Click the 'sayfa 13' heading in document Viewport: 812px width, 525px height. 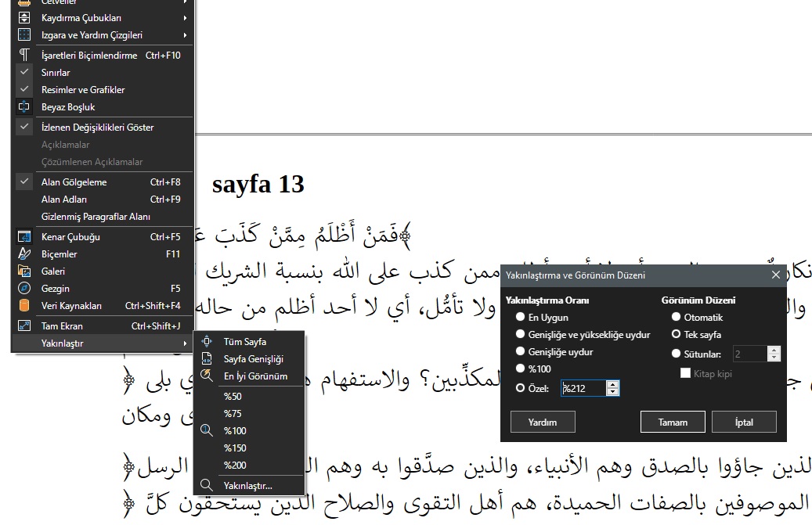click(258, 184)
